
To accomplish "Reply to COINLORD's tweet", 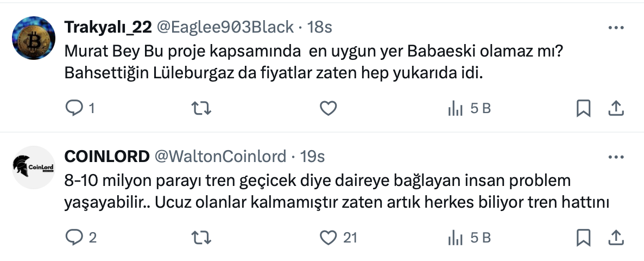I will (73, 238).
